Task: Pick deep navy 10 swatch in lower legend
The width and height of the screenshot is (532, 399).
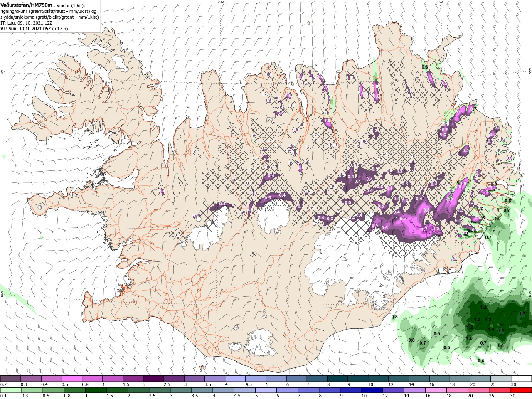Action: 372,390
